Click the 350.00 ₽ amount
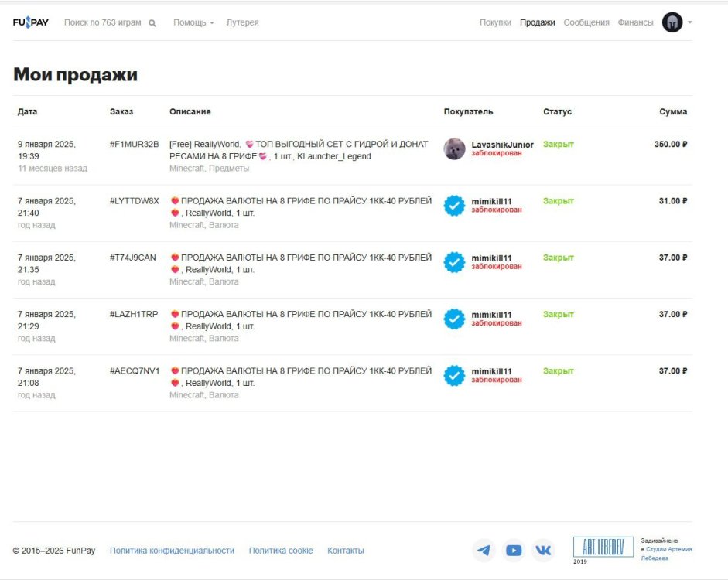Screen dimensions: 728x580 click(x=671, y=145)
